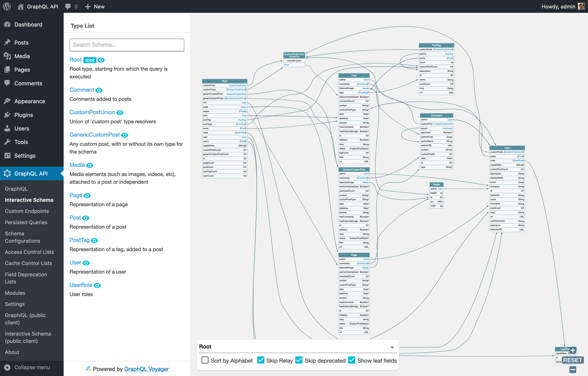
Task: Focus on PostTag type using eye icon
Action: (x=94, y=240)
